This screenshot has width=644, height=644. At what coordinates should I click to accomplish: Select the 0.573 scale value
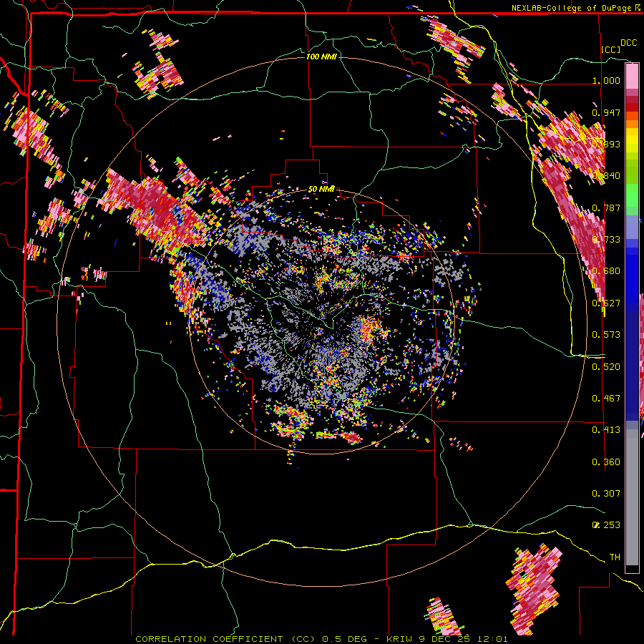(x=606, y=335)
